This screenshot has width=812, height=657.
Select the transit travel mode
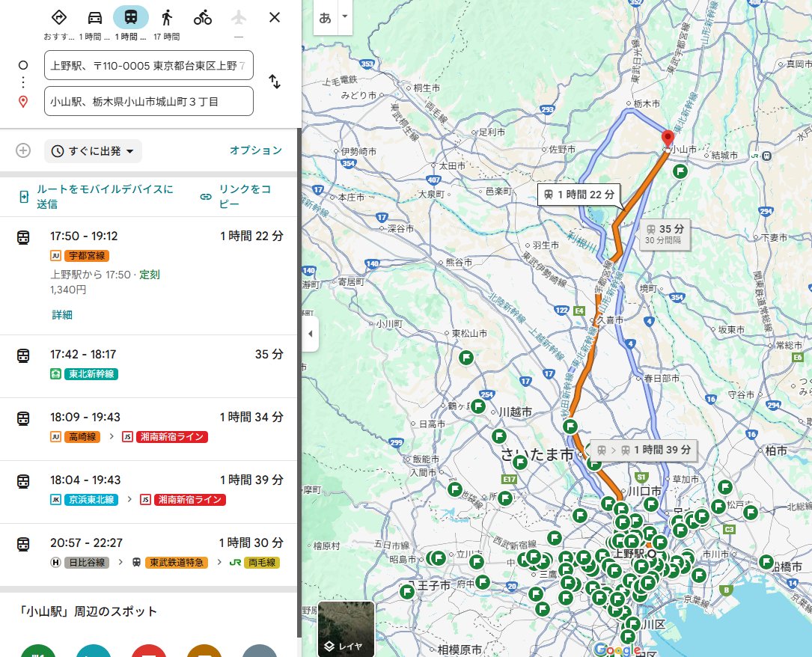click(x=131, y=17)
